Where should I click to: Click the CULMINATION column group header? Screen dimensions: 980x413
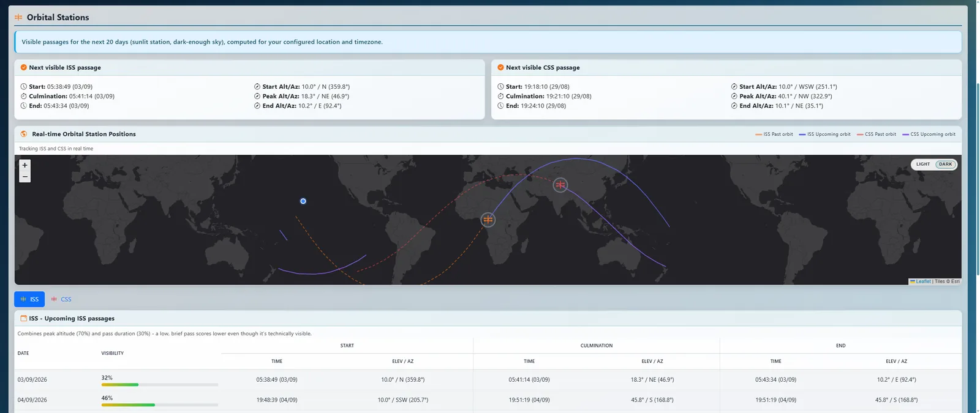(x=597, y=346)
